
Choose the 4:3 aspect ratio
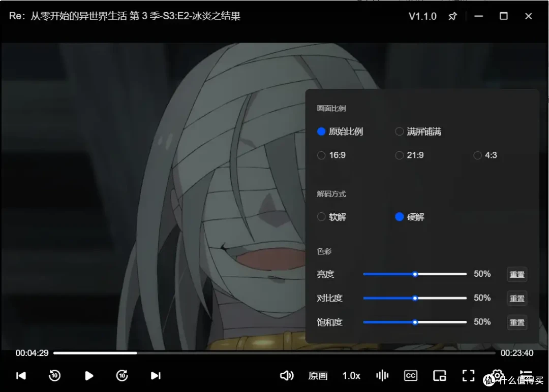485,155
